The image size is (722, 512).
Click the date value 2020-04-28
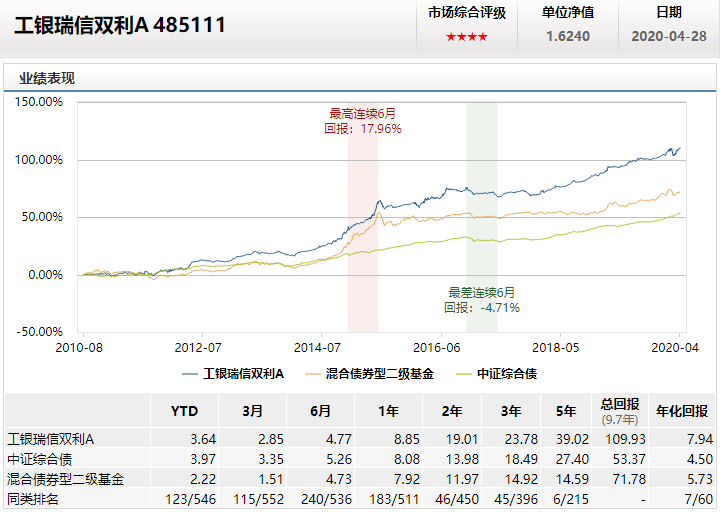click(x=669, y=36)
